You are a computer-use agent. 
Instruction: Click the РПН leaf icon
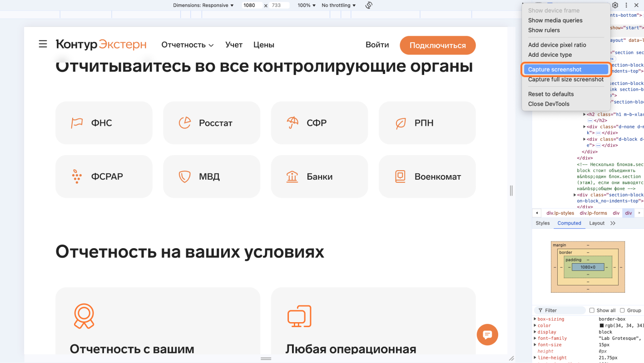coord(401,123)
